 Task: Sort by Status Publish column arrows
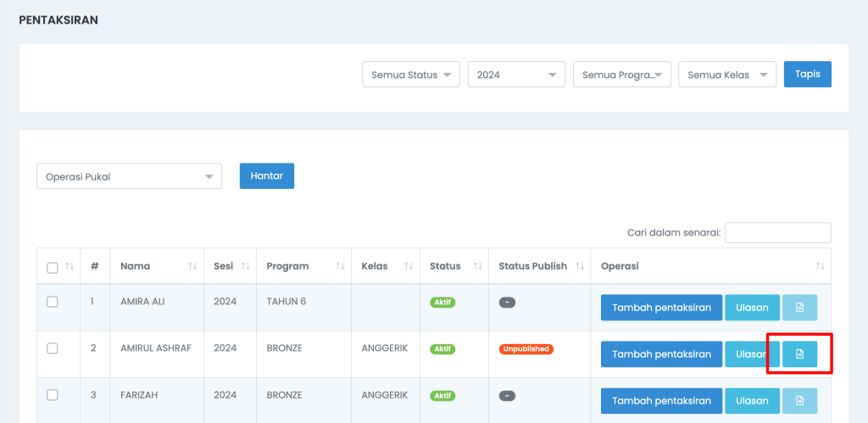[580, 266]
